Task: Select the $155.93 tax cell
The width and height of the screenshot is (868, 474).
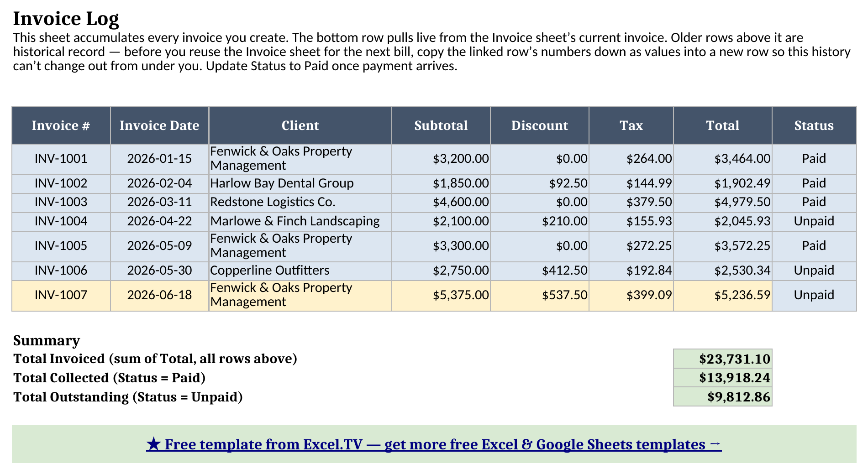Action: pos(631,221)
